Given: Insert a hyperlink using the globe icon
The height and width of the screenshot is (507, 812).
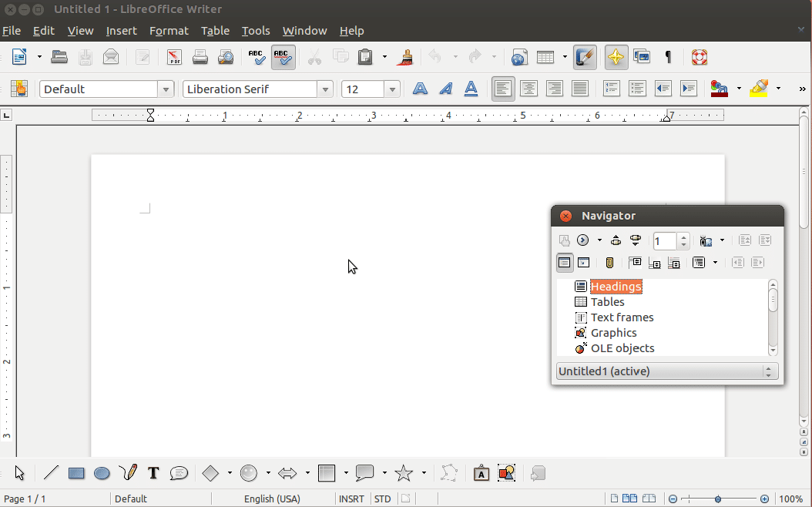Looking at the screenshot, I should pyautogui.click(x=519, y=56).
